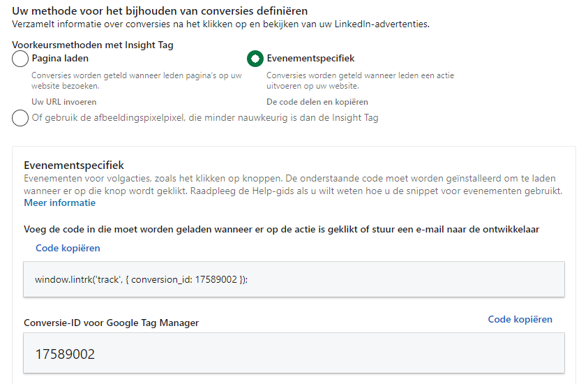Screen dimensions: 588x384
Task: Click "Code kopiëren" beside the Google Tag Manager label
Action: [520, 319]
